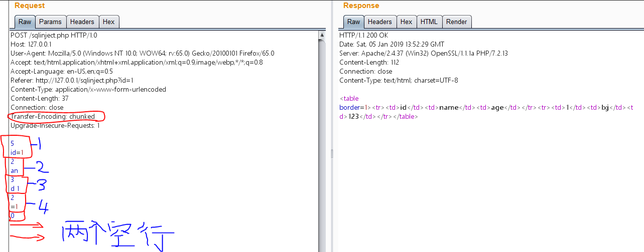The image size is (644, 252).
Task: Open the Request Params tab
Action: (x=50, y=22)
